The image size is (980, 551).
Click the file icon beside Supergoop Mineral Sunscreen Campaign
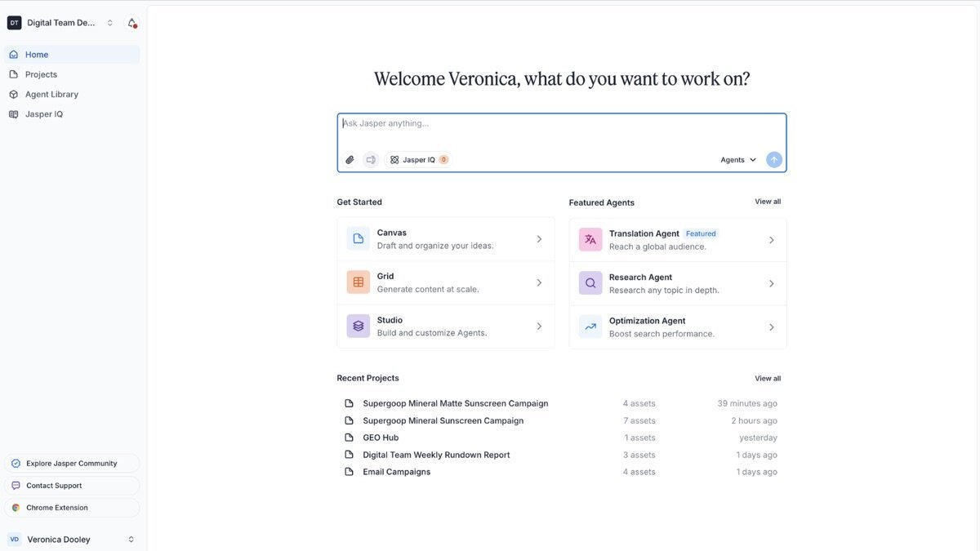click(x=349, y=420)
